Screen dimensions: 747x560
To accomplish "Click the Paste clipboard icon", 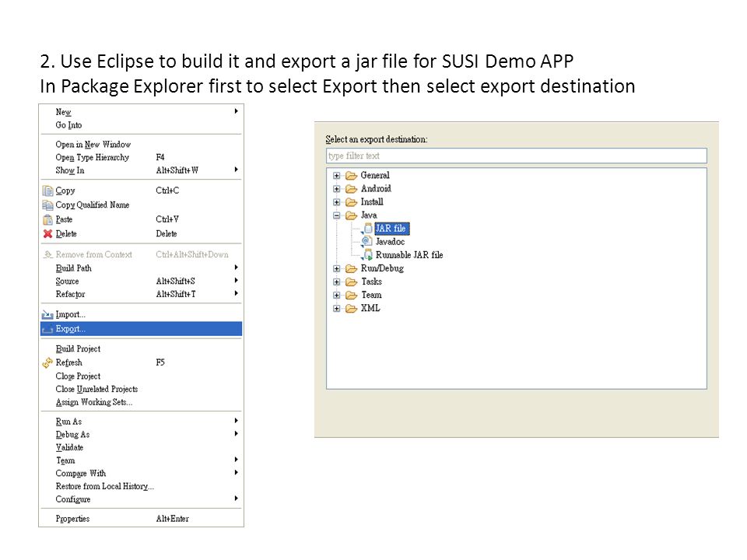I will [x=47, y=219].
